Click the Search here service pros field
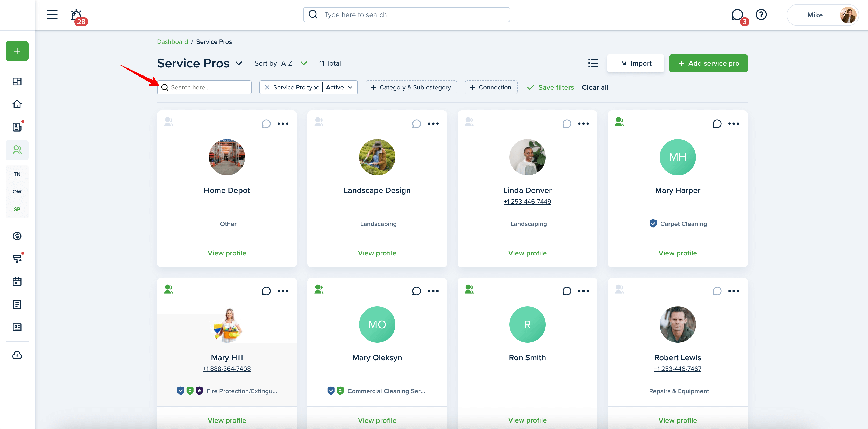Image resolution: width=868 pixels, height=429 pixels. click(x=204, y=87)
